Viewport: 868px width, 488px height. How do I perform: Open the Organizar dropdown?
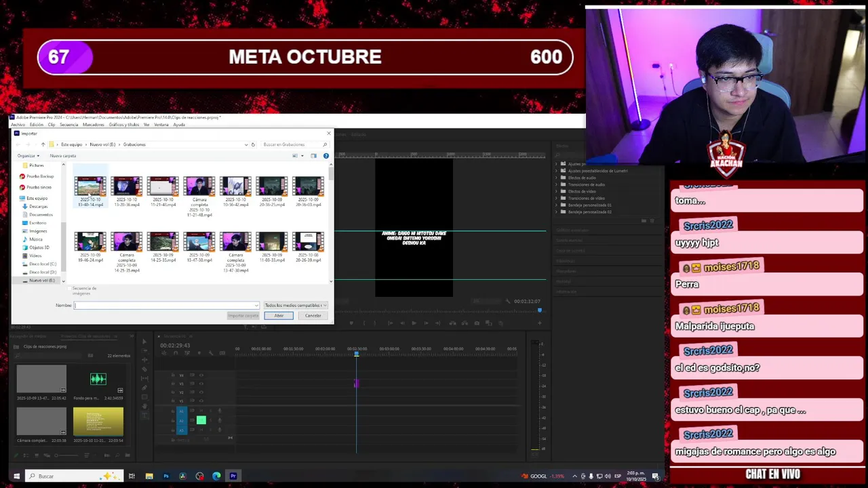tap(27, 156)
